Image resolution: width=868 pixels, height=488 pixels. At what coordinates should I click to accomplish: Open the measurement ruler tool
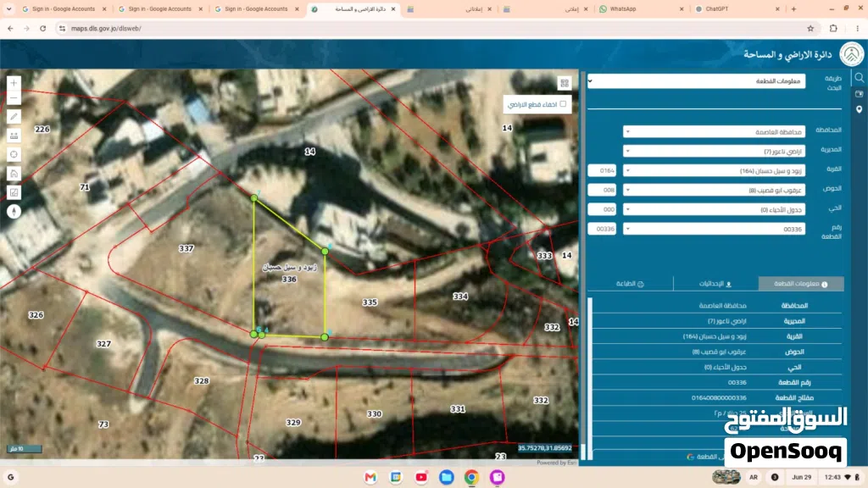(14, 136)
